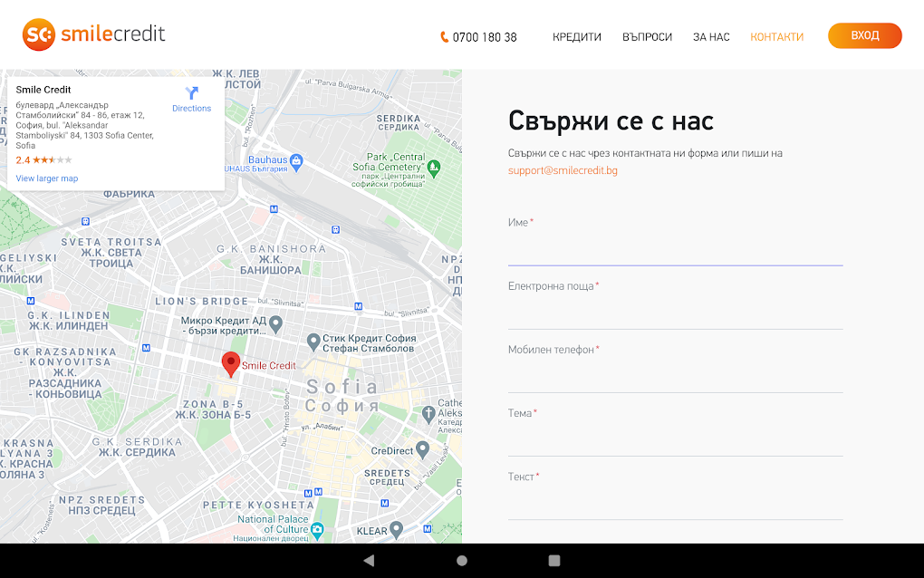Viewport: 924px width, 578px height.
Task: Focus the Електронна поща field
Action: point(675,315)
